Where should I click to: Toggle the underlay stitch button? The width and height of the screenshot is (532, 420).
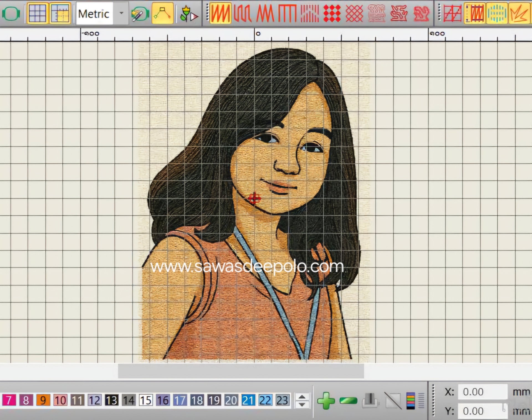(x=475, y=13)
